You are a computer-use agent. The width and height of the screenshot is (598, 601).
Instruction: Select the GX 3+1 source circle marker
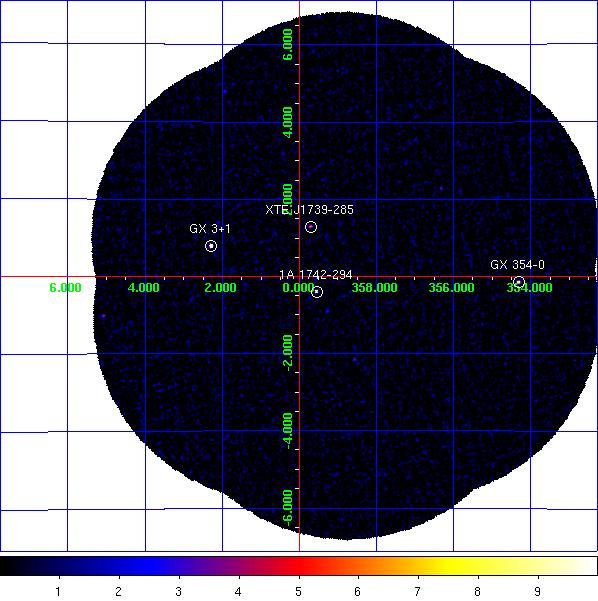(211, 246)
